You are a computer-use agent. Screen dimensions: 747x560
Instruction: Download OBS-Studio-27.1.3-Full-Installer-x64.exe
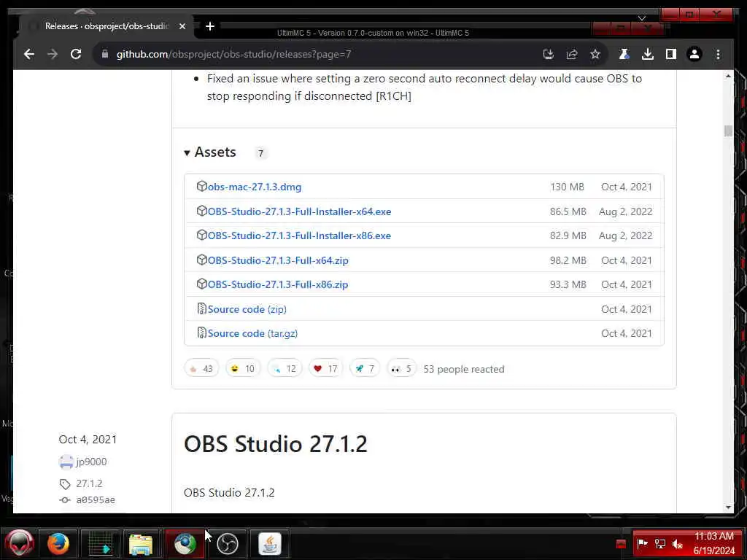[299, 211]
